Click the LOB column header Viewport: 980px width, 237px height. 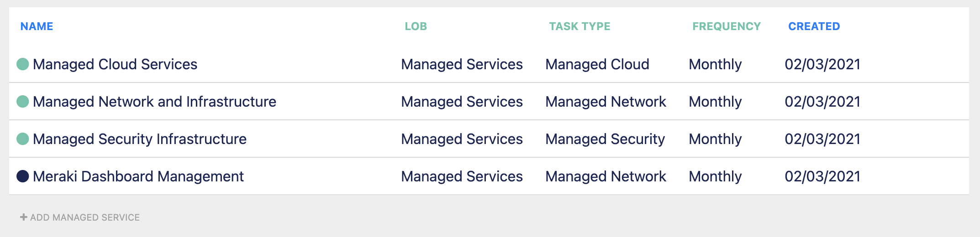point(416,26)
